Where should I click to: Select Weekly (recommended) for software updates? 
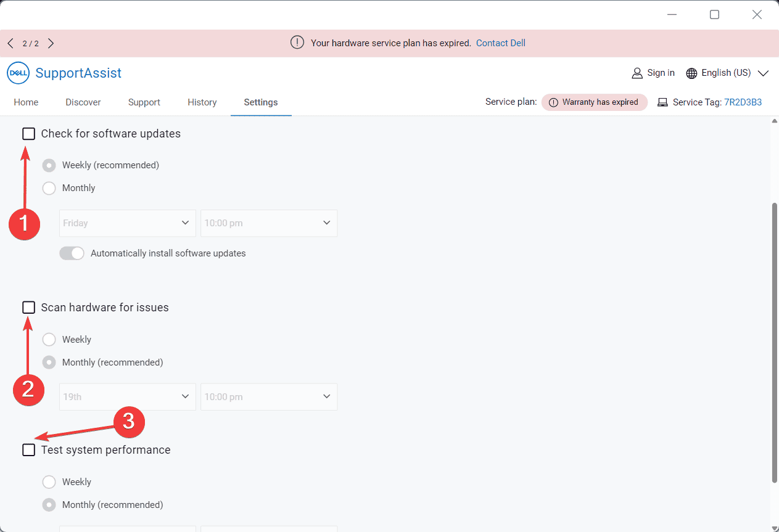click(49, 165)
